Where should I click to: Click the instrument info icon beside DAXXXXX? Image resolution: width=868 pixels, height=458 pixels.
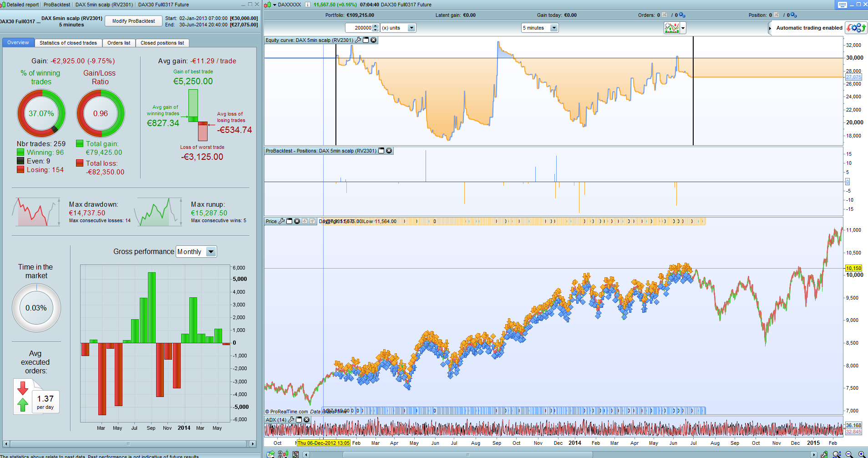click(x=308, y=5)
